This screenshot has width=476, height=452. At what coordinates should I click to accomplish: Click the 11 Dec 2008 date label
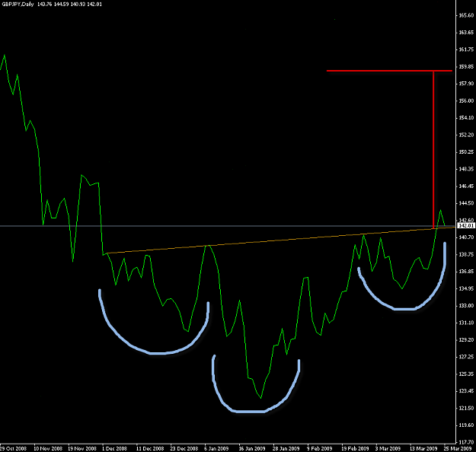(150, 448)
